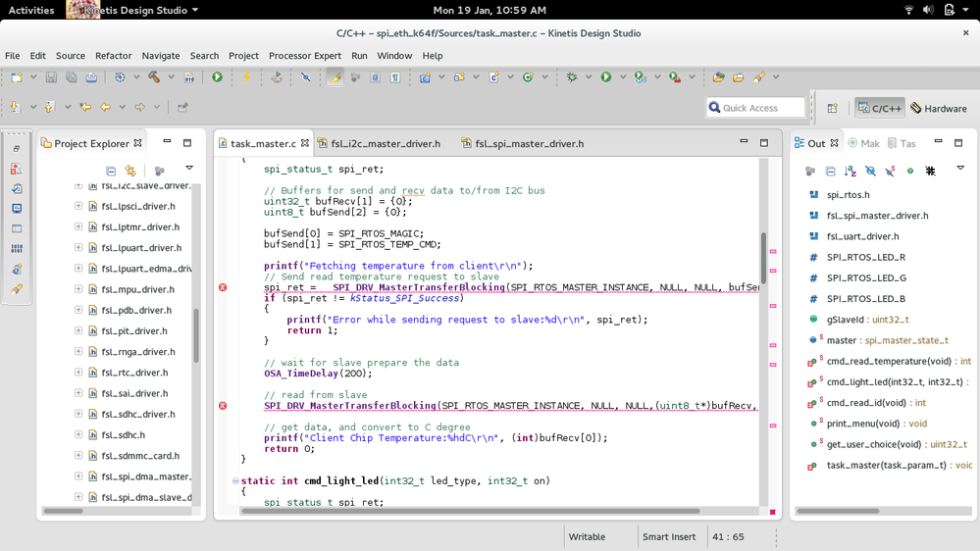The height and width of the screenshot is (551, 980).
Task: Expand fsl_sdhc.h tree node
Action: pos(78,434)
